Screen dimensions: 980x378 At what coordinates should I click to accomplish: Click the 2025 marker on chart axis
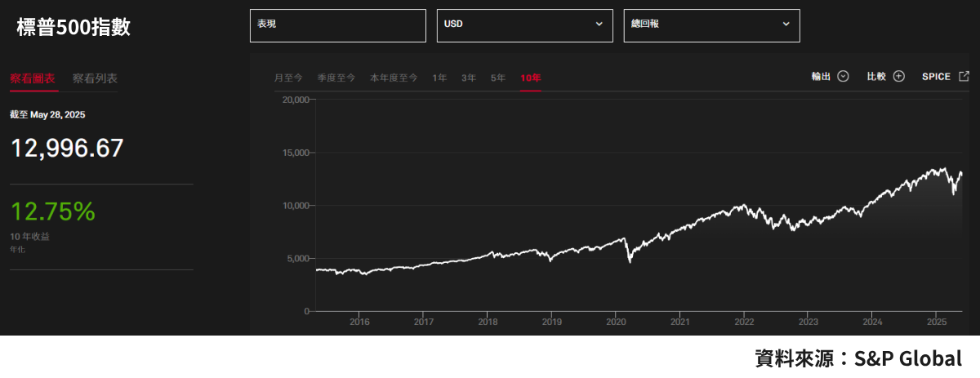point(936,322)
